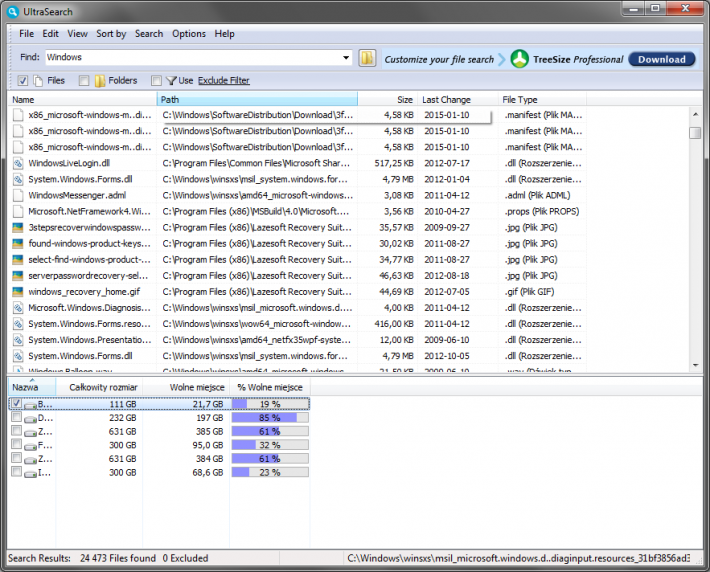The image size is (710, 572).
Task: Sort drives by Nazwa column header
Action: point(32,388)
